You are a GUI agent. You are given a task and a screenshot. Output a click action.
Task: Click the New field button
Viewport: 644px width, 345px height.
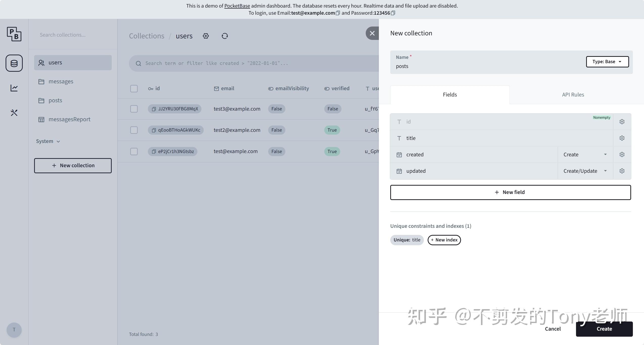[511, 192]
